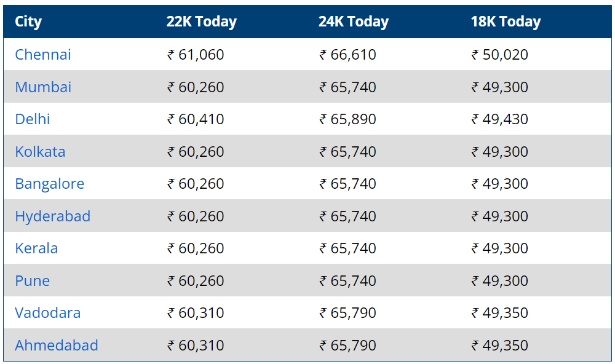Open the Hyderabad city link

(x=52, y=216)
